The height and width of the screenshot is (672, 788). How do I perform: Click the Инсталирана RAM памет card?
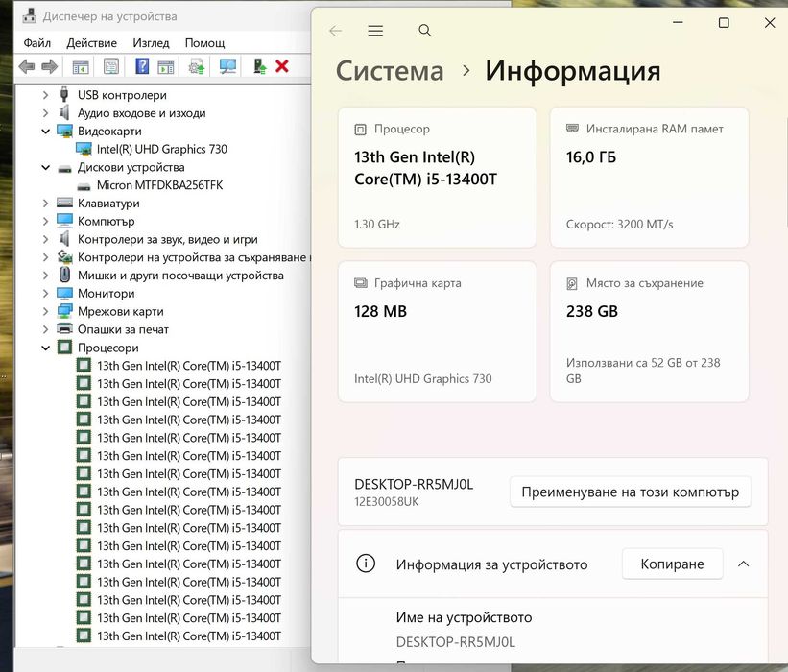[x=649, y=177]
